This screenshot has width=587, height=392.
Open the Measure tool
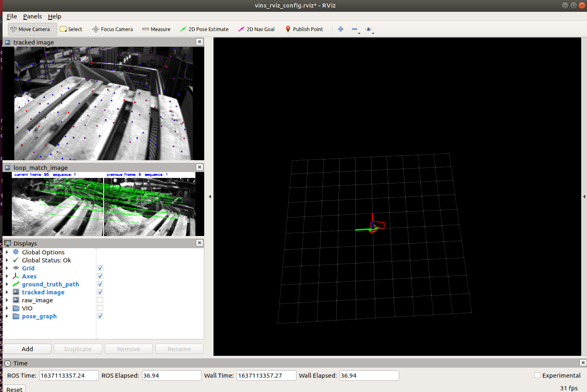(156, 29)
